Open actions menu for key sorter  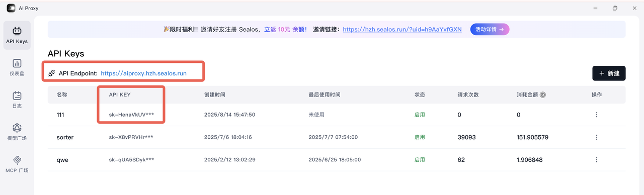pyautogui.click(x=597, y=137)
